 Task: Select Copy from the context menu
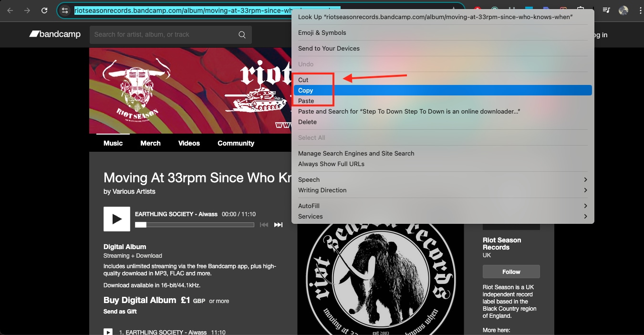pyautogui.click(x=305, y=90)
